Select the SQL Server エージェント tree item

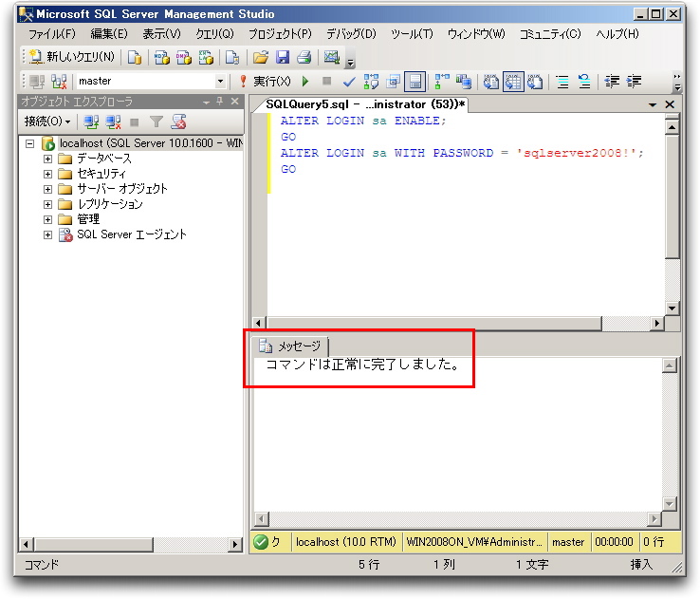click(x=131, y=234)
